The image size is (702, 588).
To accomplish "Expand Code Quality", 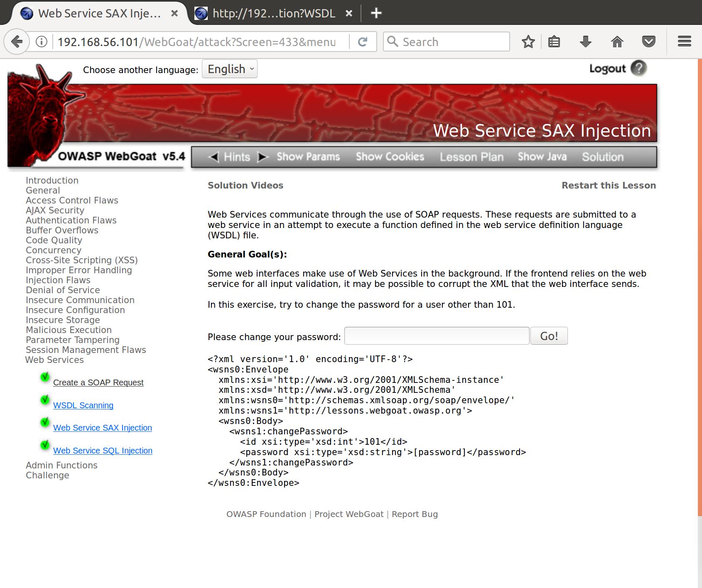I will click(54, 240).
